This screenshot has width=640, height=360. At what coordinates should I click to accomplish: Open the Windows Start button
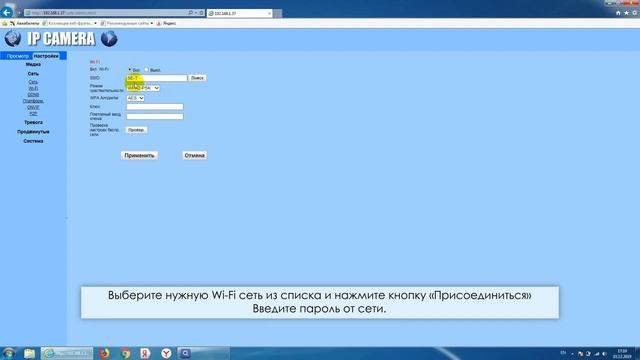[9, 353]
